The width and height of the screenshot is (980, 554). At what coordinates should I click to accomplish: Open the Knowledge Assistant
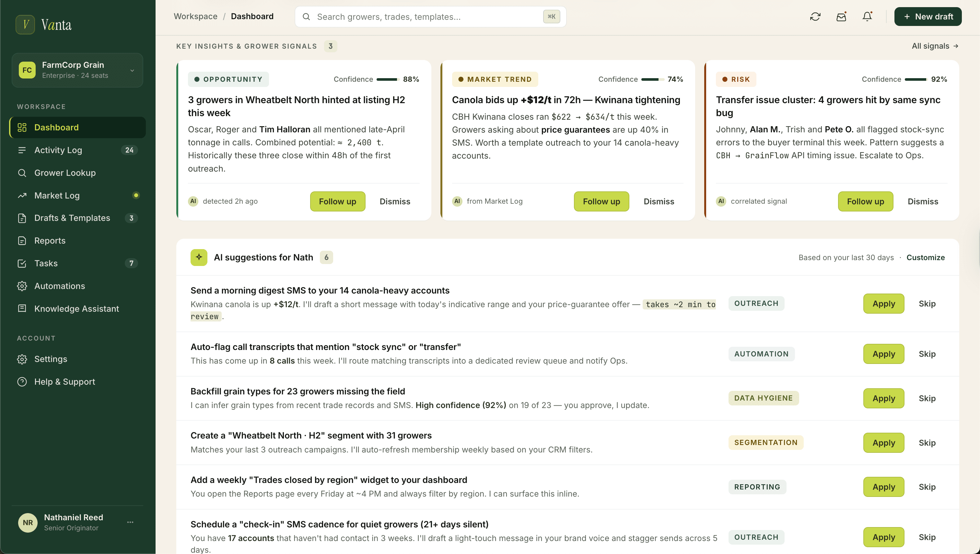click(x=77, y=308)
